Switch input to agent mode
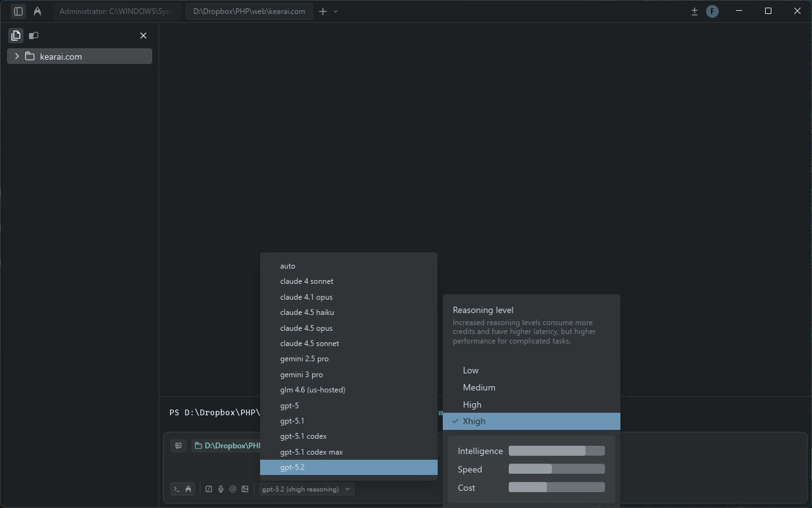 pyautogui.click(x=188, y=489)
